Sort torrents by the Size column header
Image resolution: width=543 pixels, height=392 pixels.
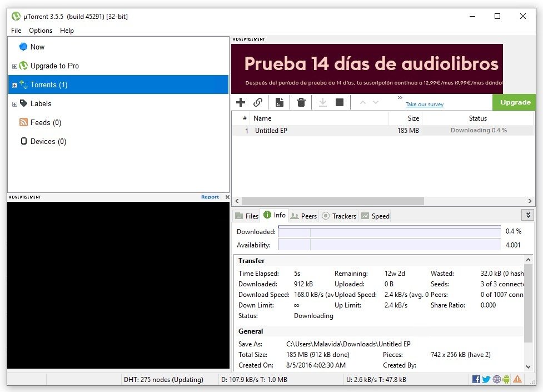point(405,118)
